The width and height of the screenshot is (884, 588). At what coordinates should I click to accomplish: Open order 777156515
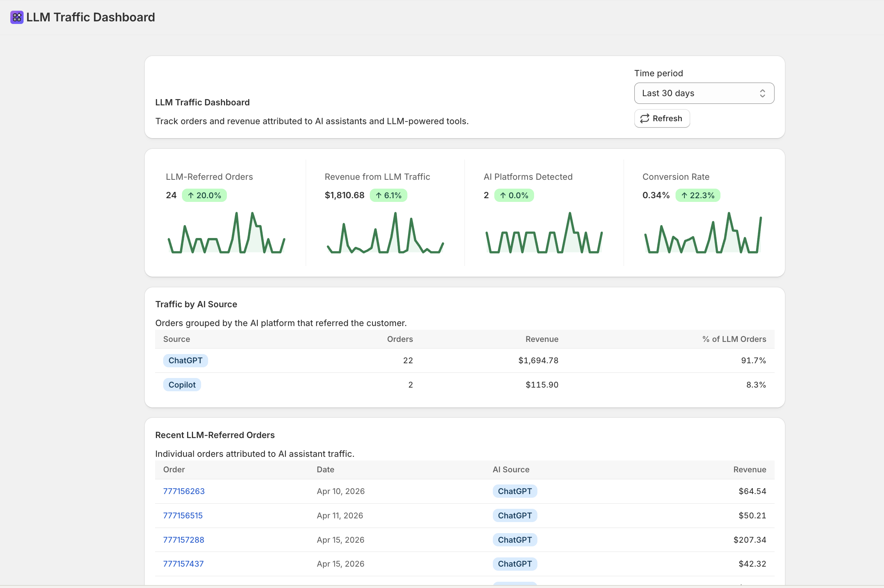point(183,516)
